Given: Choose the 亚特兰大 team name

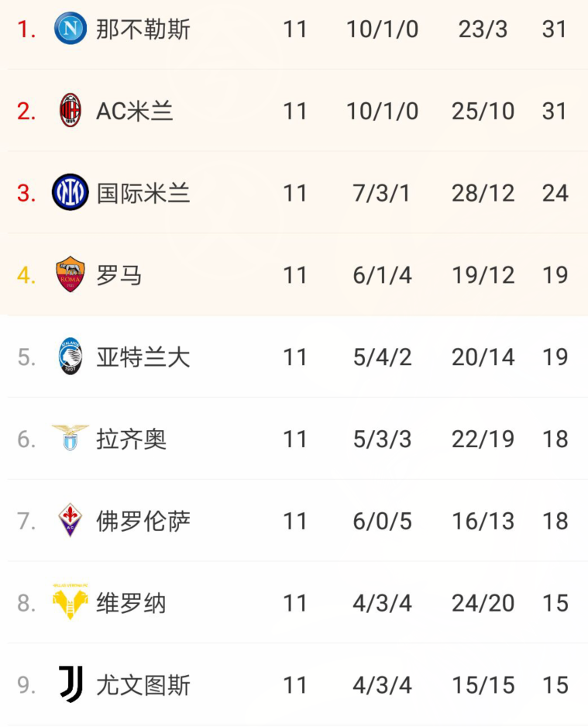Looking at the screenshot, I should click(143, 357).
